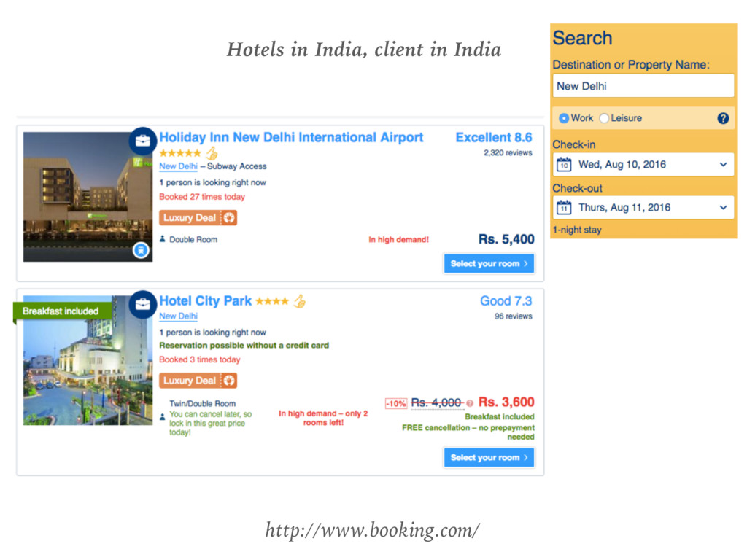Click You can cancel later message
The width and height of the screenshot is (747, 560).
tap(211, 424)
